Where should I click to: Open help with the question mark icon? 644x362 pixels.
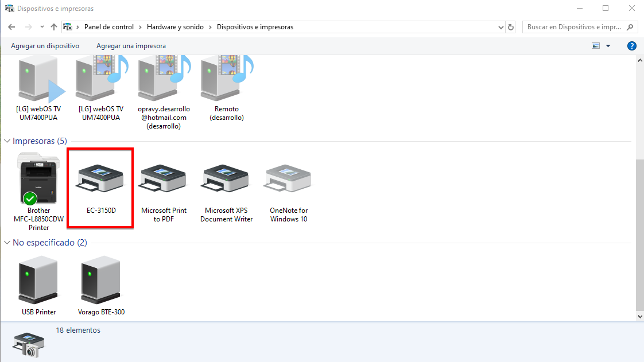coord(632,46)
